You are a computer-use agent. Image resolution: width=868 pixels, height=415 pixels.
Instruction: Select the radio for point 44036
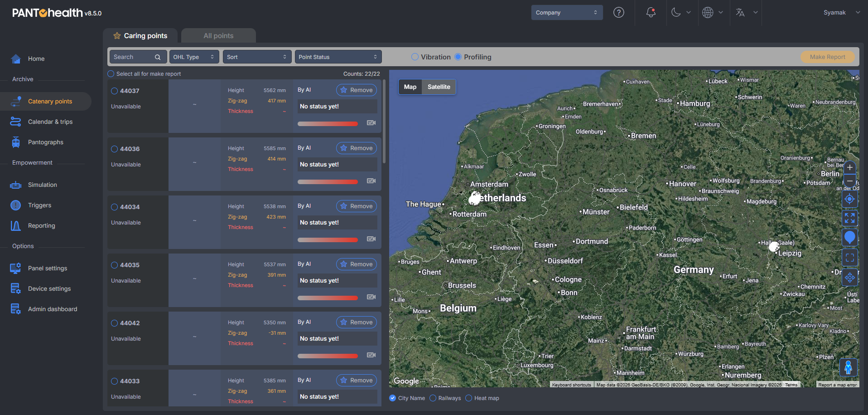click(114, 149)
